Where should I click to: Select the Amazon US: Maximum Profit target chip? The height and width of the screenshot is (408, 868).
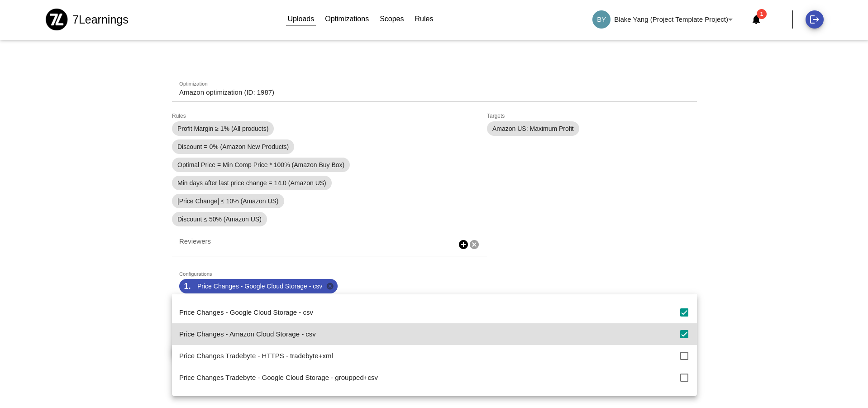[533, 129]
